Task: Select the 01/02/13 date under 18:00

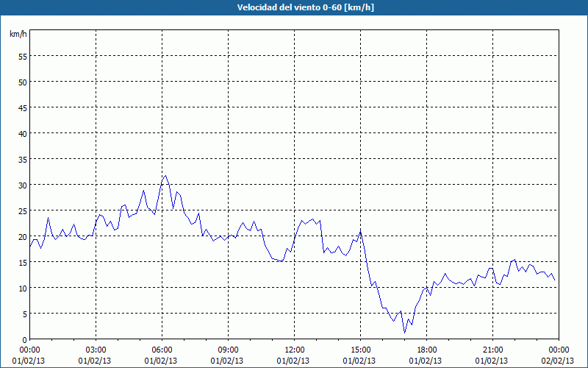Action: [427, 361]
